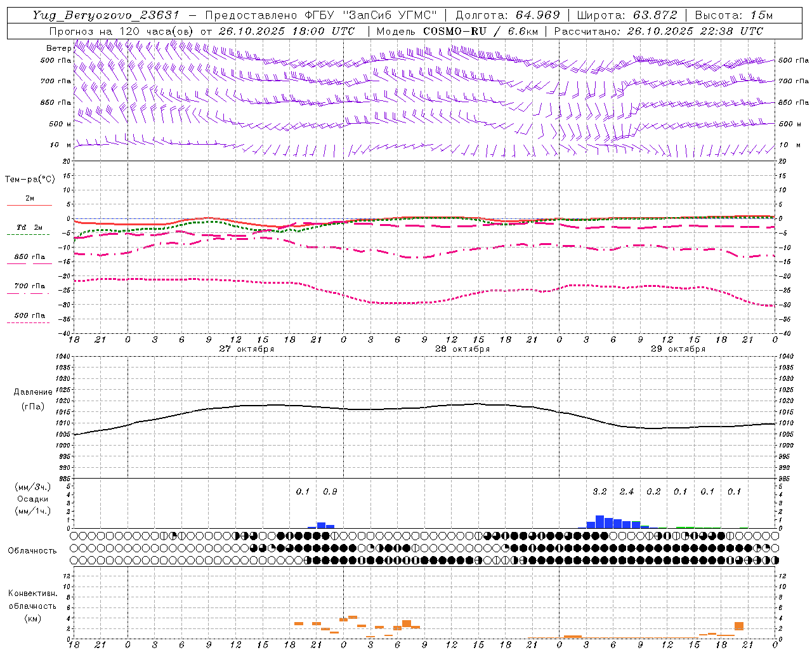Select the 700 гПа temperature legend entry
The image size is (812, 650).
pos(30,286)
